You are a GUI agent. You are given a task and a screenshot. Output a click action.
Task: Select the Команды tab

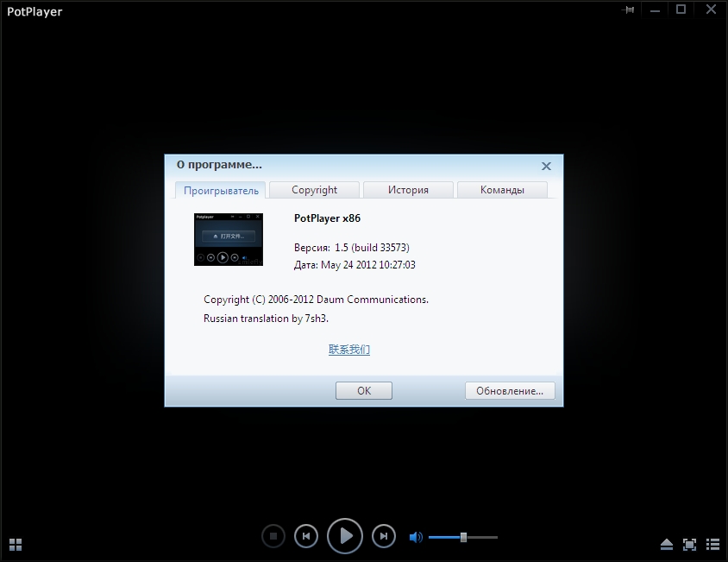(502, 190)
